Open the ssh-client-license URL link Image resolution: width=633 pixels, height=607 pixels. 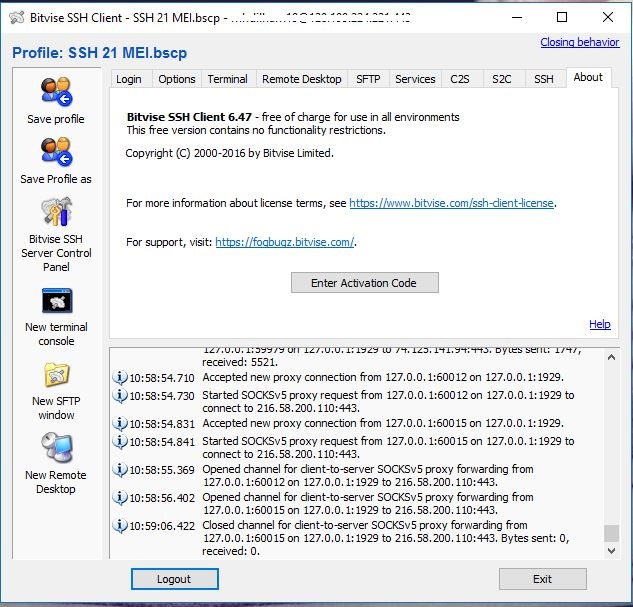[451, 203]
